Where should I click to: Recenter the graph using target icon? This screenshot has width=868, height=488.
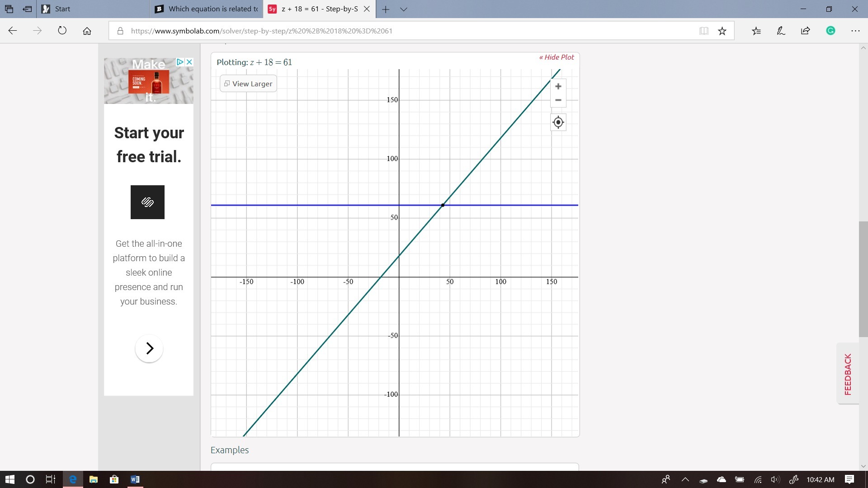558,122
